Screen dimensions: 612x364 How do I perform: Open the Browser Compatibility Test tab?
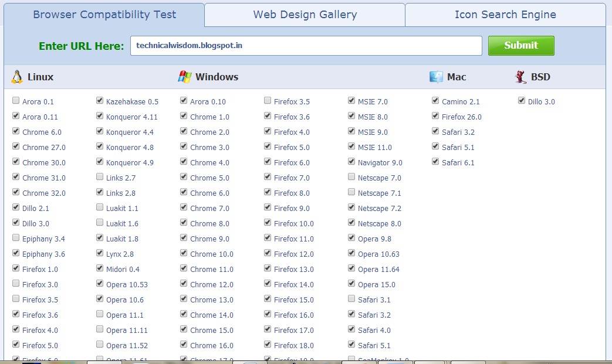(104, 15)
